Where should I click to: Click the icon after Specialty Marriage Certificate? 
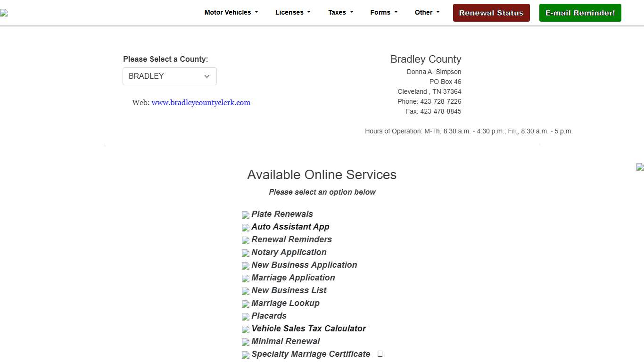pyautogui.click(x=380, y=354)
